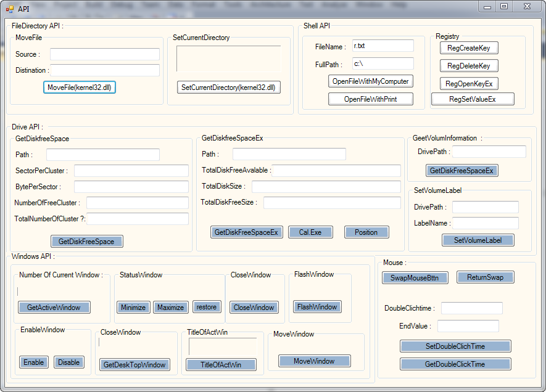The image size is (546, 392).
Task: Click the RegDeleteKey button
Action: pyautogui.click(x=469, y=66)
